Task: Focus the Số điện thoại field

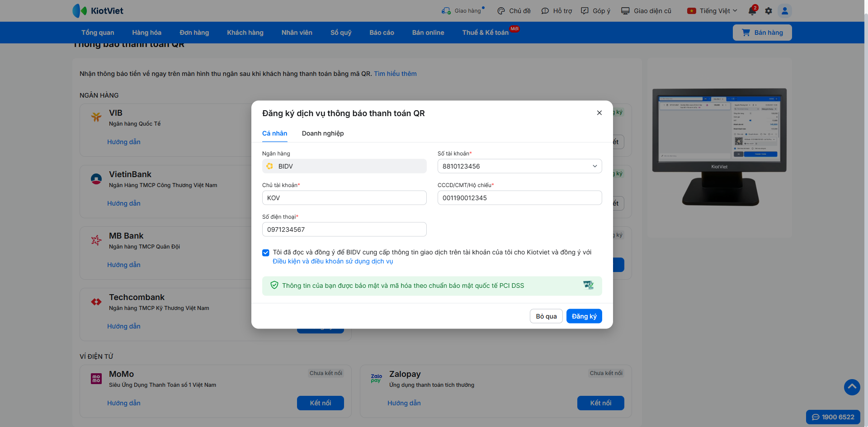Action: click(x=344, y=230)
